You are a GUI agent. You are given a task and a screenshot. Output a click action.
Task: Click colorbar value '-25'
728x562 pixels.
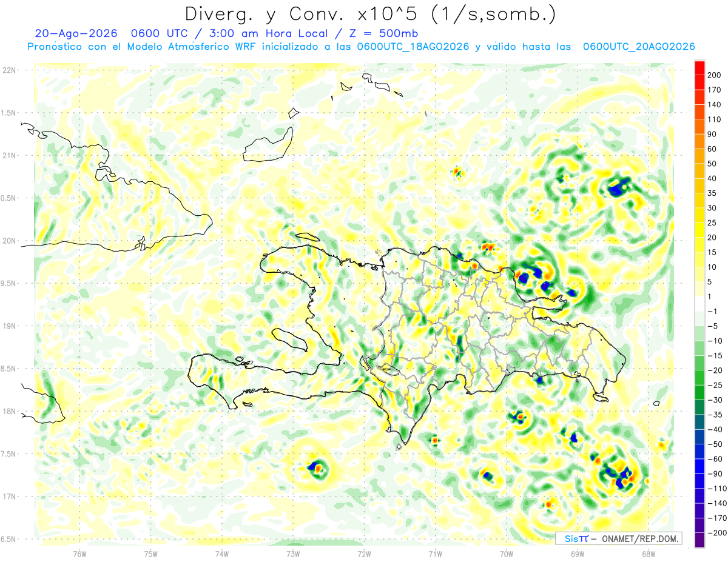714,385
